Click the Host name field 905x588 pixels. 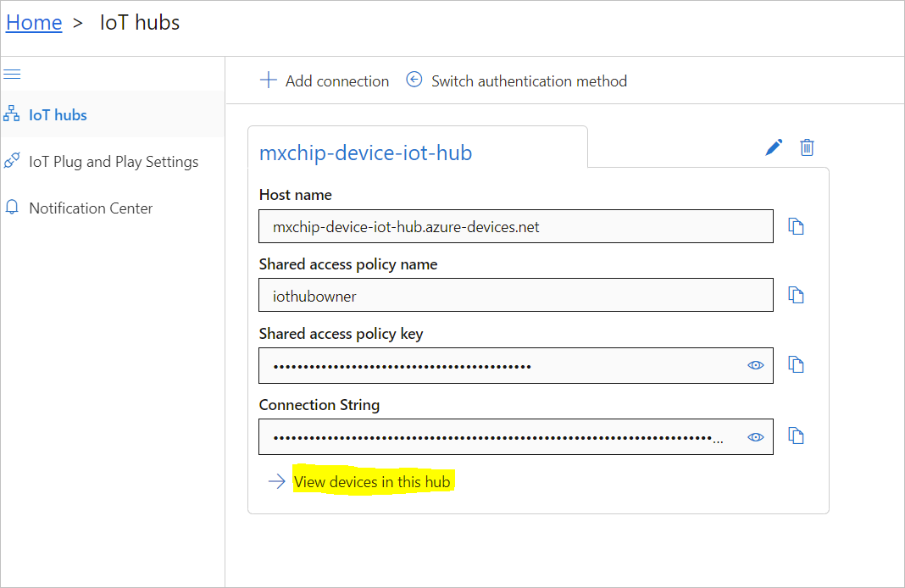(x=516, y=226)
